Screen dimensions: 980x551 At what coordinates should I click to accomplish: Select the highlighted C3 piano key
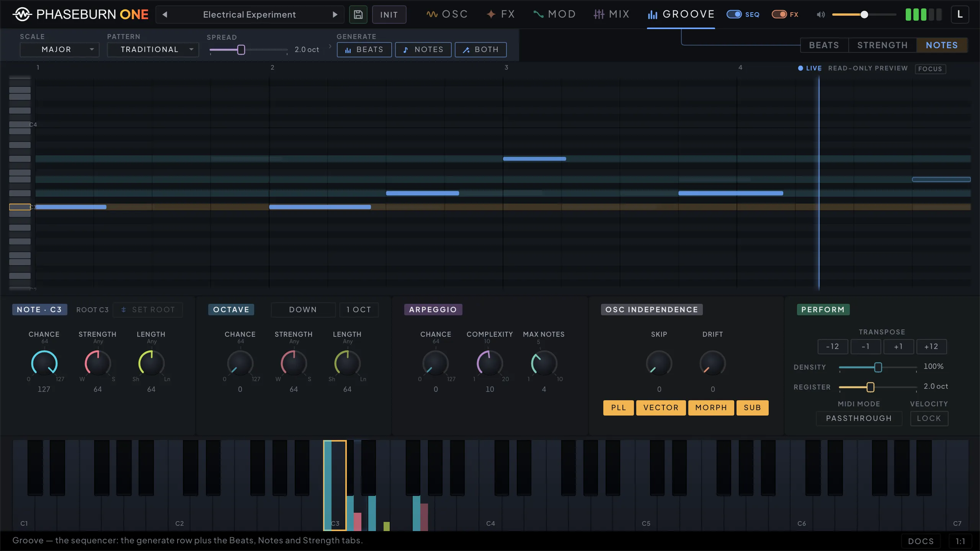click(335, 485)
